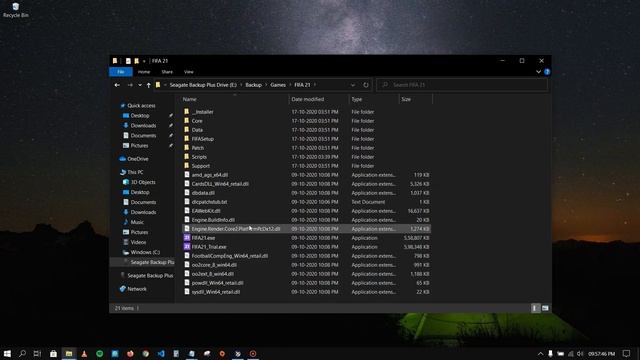Select the Core folder
The height and width of the screenshot is (360, 640).
click(197, 121)
